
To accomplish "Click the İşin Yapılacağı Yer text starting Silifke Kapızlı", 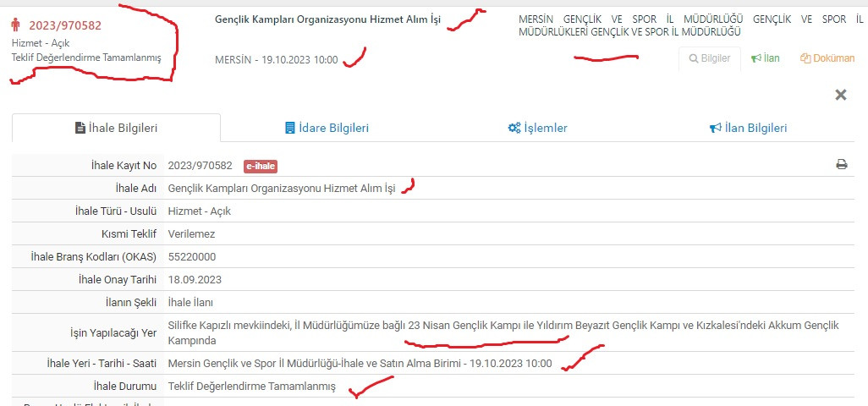I will (x=503, y=333).
